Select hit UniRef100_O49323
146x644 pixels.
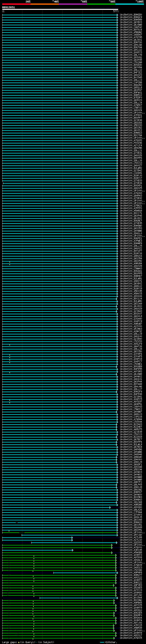coord(131,567)
